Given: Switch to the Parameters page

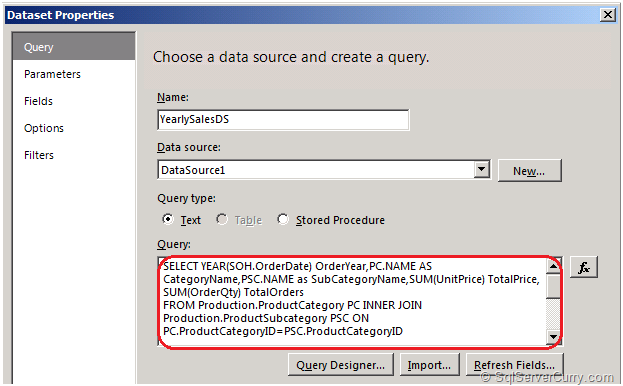Looking at the screenshot, I should (52, 74).
